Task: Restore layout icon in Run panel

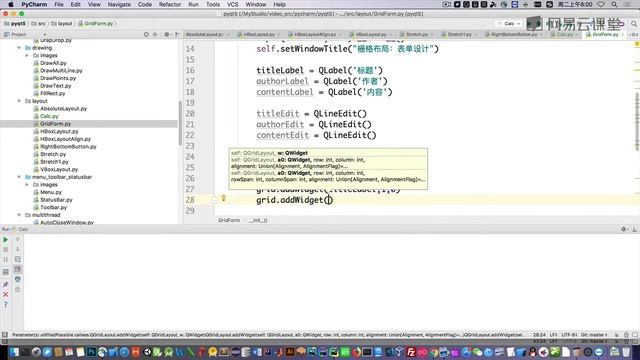Action: click(6, 272)
